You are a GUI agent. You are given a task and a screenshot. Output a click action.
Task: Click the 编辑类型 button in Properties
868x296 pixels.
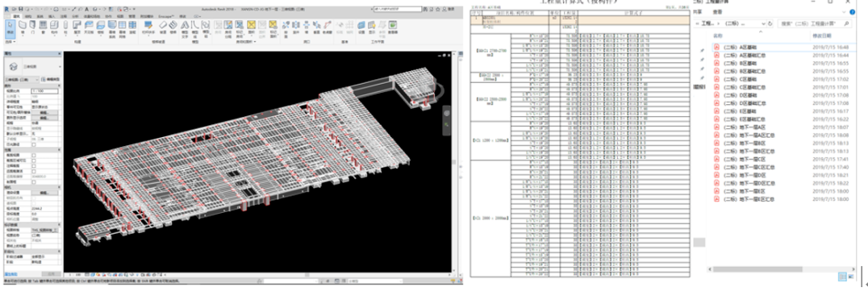tap(50, 79)
